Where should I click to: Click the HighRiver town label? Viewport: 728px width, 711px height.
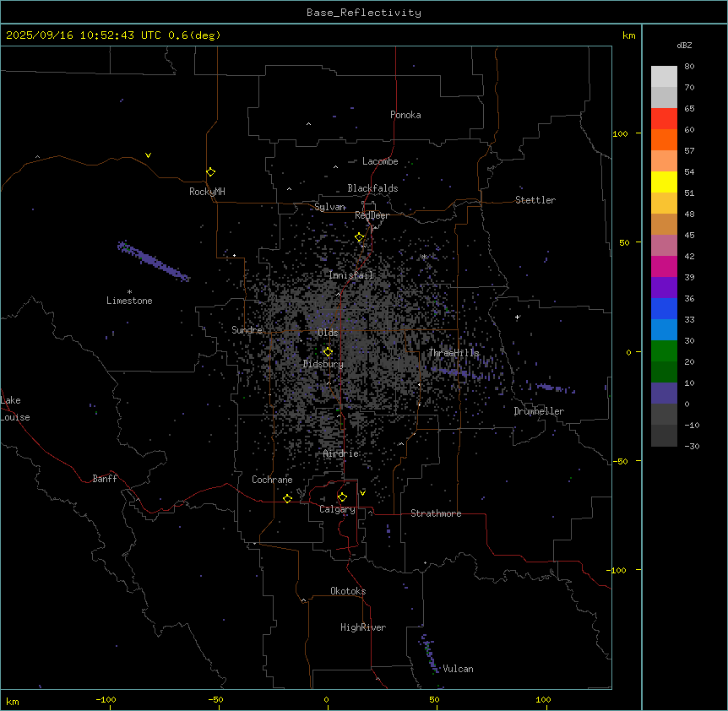(x=363, y=627)
